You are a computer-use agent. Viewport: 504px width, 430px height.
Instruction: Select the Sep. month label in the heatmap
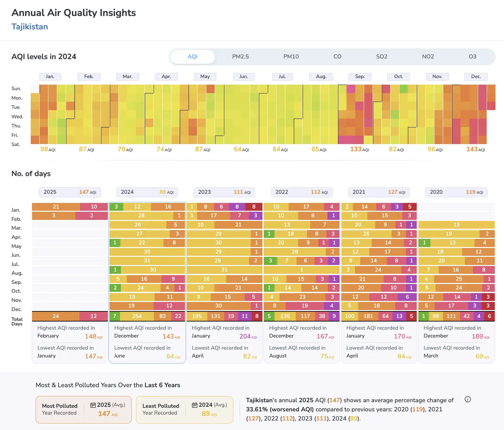click(x=360, y=76)
